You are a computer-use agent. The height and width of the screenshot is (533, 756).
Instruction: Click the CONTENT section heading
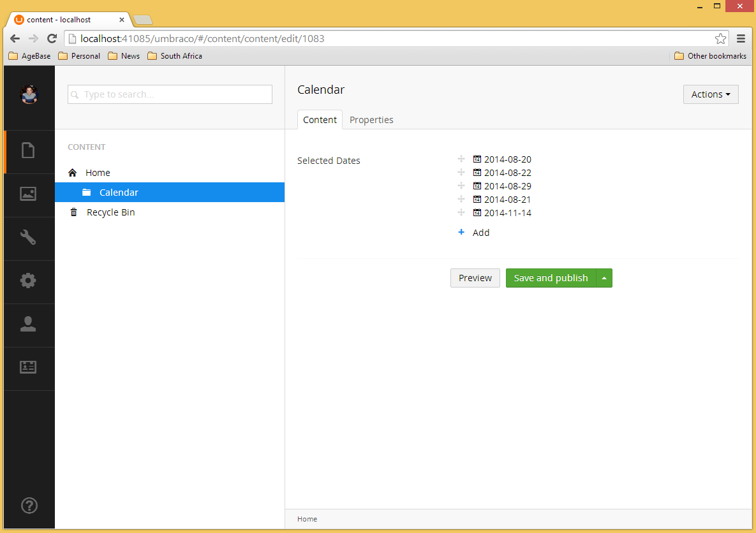pyautogui.click(x=86, y=147)
